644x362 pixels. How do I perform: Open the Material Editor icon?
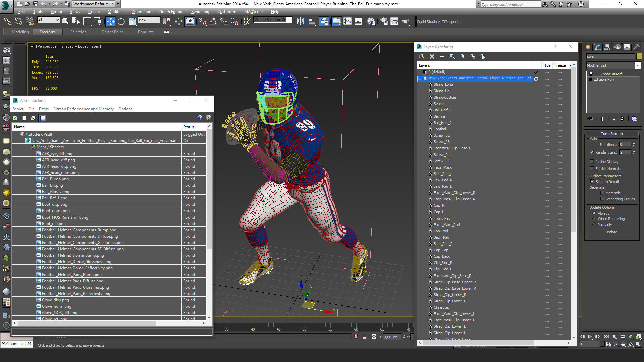pyautogui.click(x=371, y=22)
